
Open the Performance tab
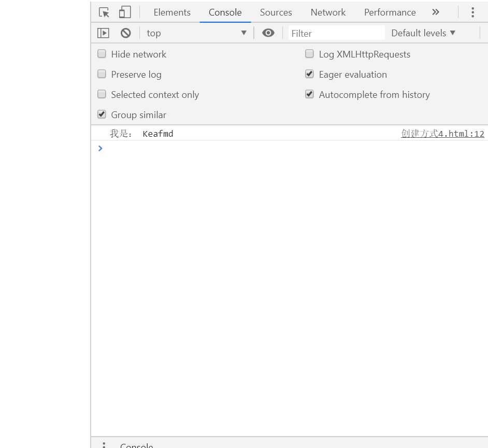pyautogui.click(x=390, y=12)
